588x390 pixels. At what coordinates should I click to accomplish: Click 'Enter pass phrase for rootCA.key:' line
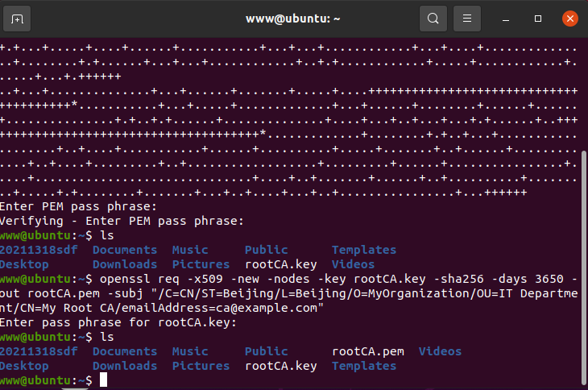pos(118,322)
